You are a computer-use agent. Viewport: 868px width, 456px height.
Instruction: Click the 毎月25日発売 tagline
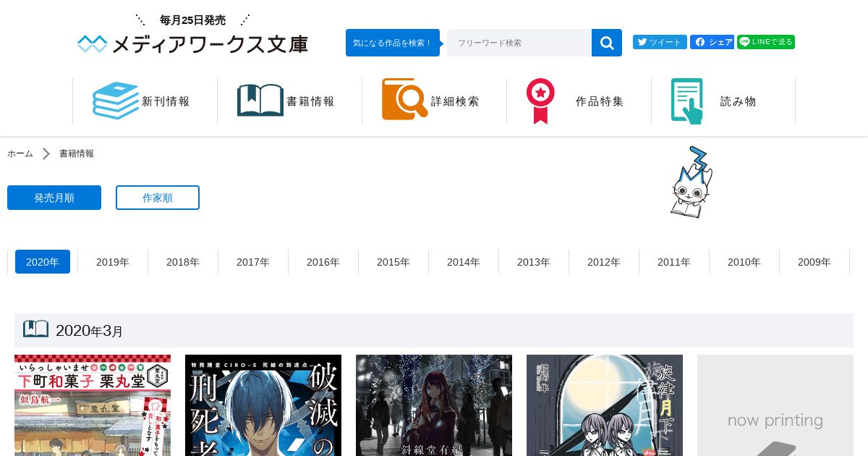tap(192, 20)
